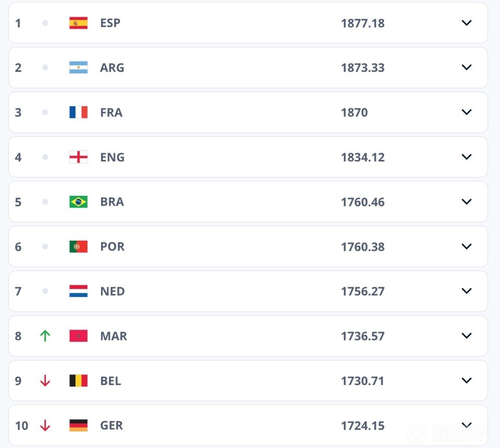Open the NED row dropdown chevron
This screenshot has width=500, height=448.
coord(467,291)
